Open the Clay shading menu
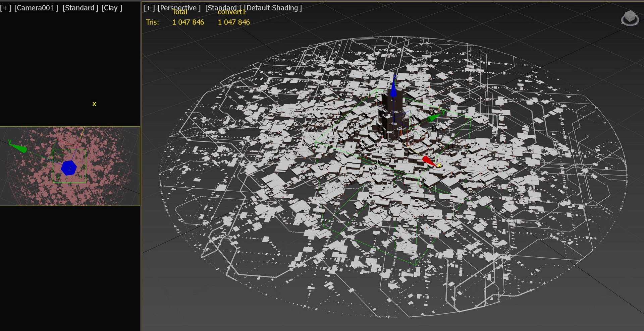This screenshot has width=644, height=331. point(112,8)
